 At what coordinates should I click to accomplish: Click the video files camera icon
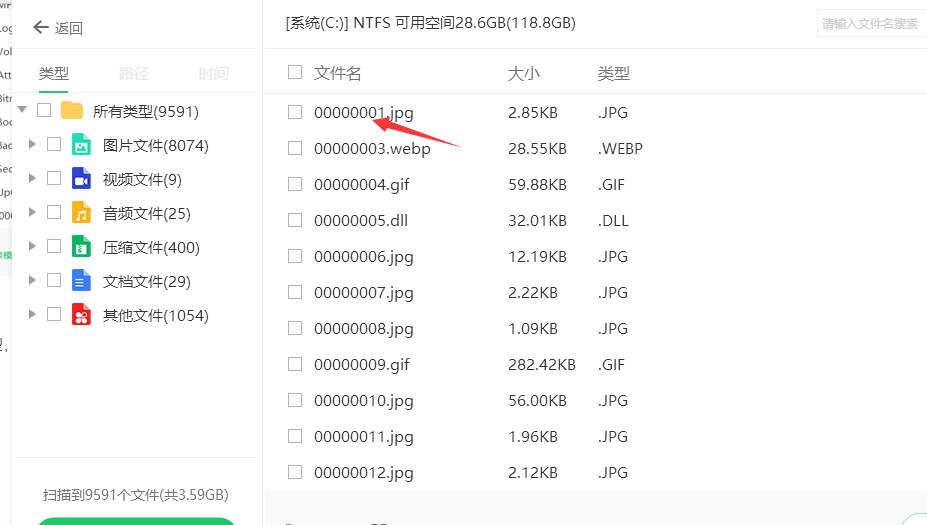pos(81,179)
